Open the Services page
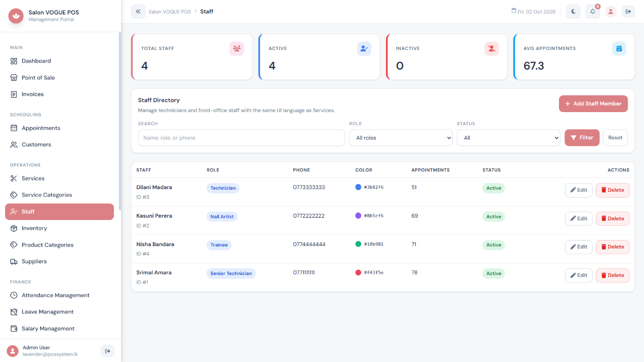 tap(59, 178)
